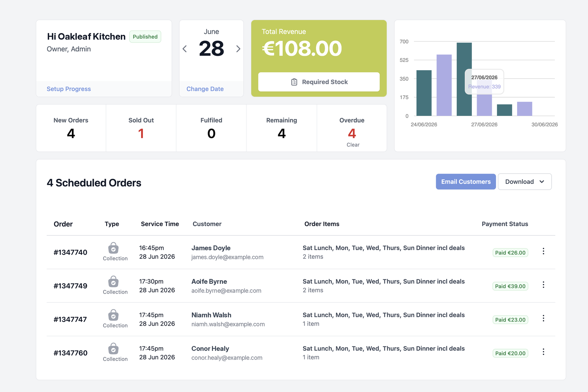
Task: Click the Service Time column header
Action: point(160,224)
